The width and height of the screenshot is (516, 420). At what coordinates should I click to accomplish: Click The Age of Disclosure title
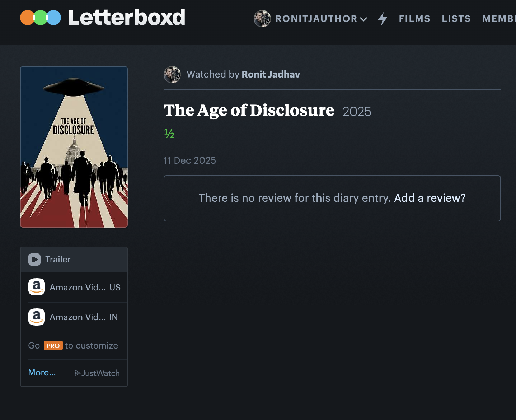click(249, 111)
